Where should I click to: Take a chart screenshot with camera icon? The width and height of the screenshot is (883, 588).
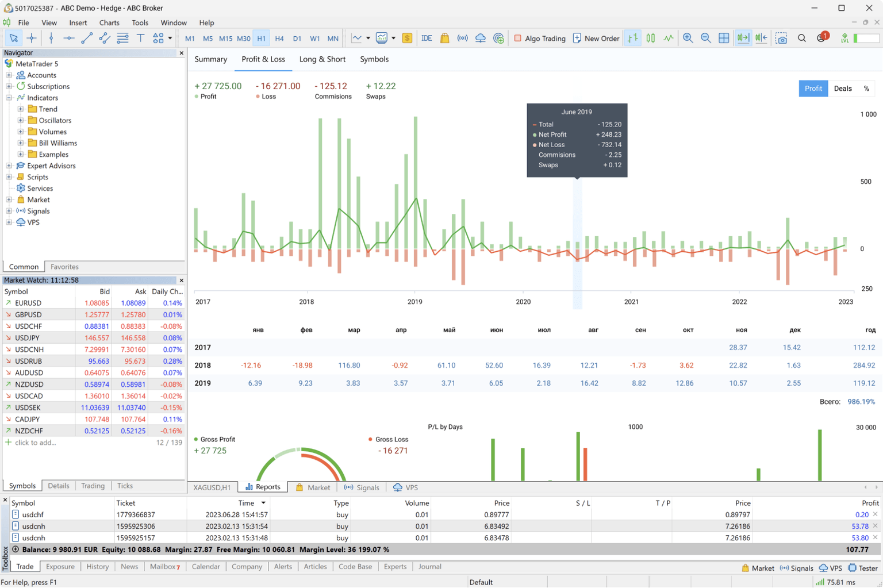point(781,38)
